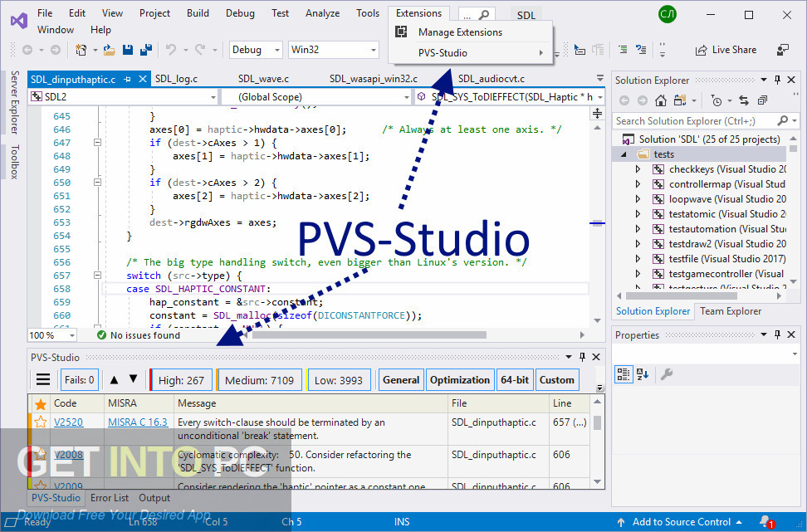The width and height of the screenshot is (807, 532).
Task: Click the Open File folder icon
Action: [109, 50]
